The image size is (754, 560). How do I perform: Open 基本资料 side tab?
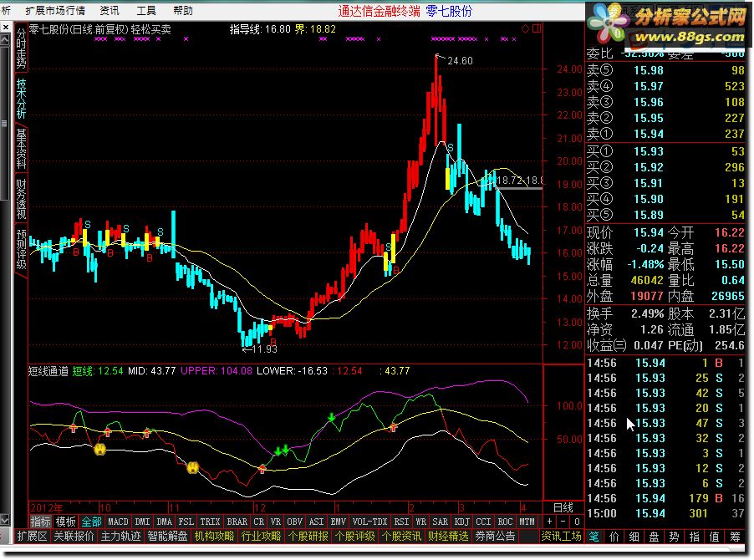tap(21, 149)
